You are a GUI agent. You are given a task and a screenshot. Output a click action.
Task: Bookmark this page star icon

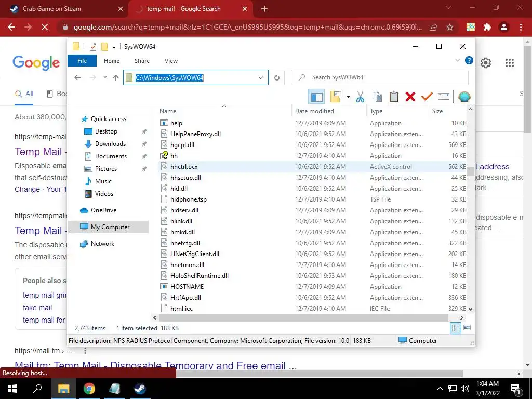click(449, 27)
